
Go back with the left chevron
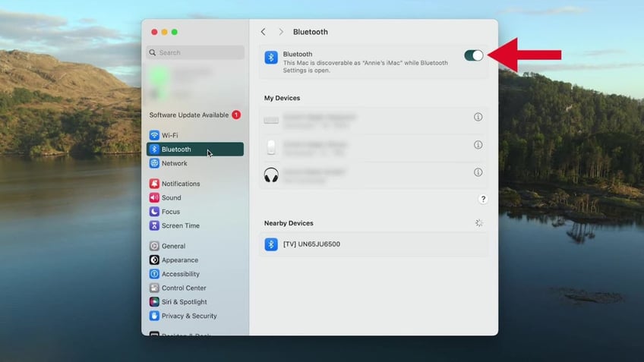pos(264,32)
